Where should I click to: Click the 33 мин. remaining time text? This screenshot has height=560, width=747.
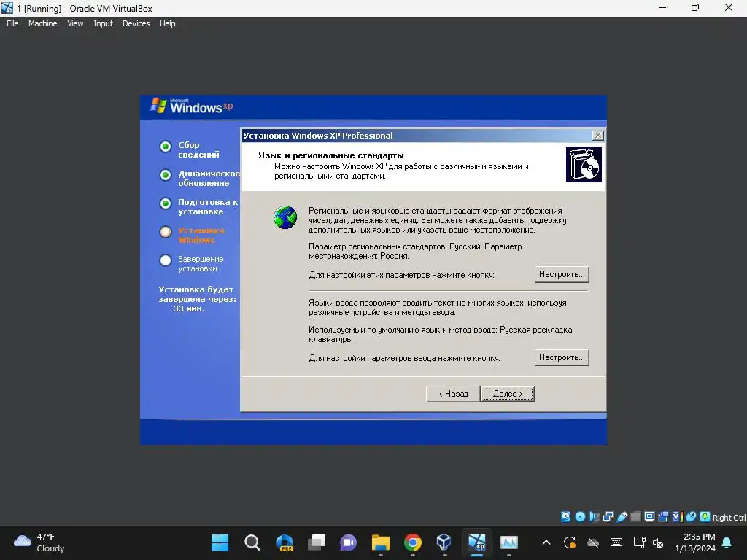[x=189, y=308]
